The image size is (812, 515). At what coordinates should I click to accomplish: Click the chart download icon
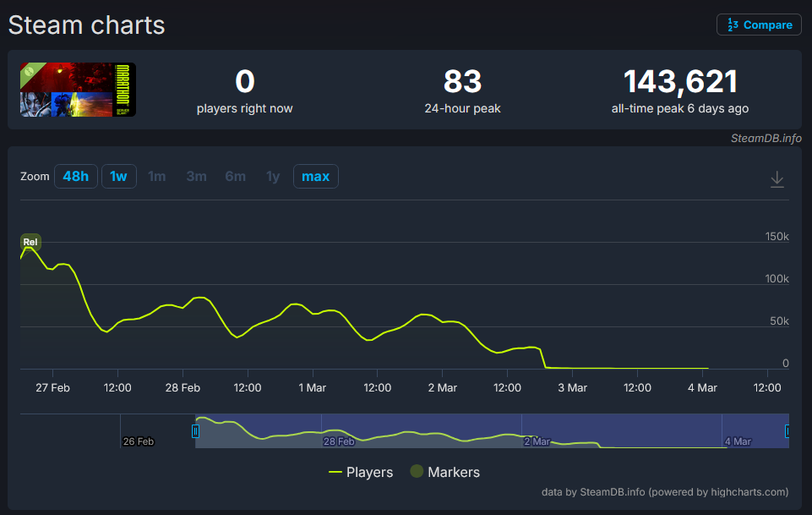coord(777,179)
